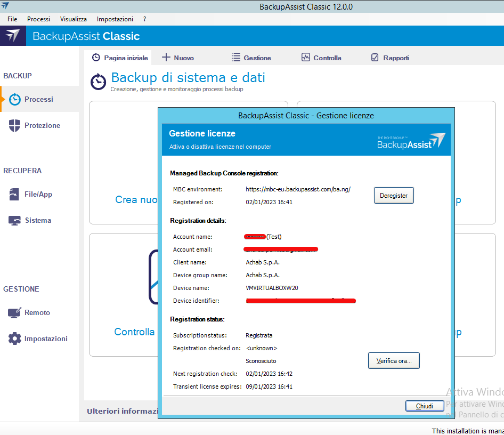Open the ? help menu

(145, 19)
